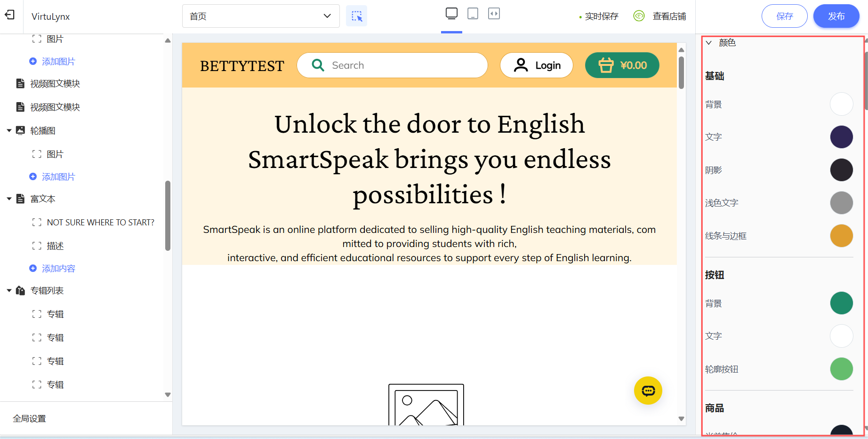This screenshot has height=439, width=868.
Task: Open the 查看店铺 view store link
Action: (669, 16)
